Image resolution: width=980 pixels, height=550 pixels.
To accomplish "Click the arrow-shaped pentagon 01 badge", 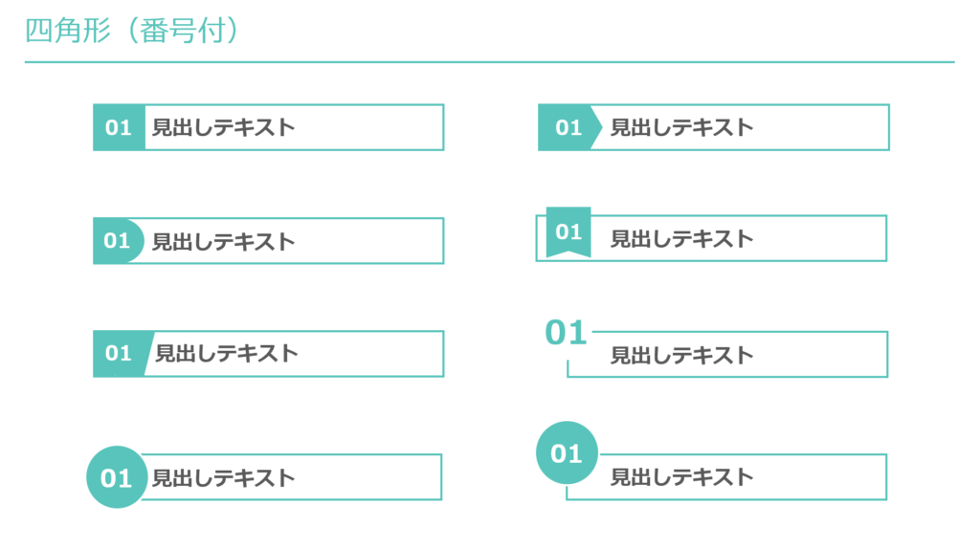I will (568, 127).
